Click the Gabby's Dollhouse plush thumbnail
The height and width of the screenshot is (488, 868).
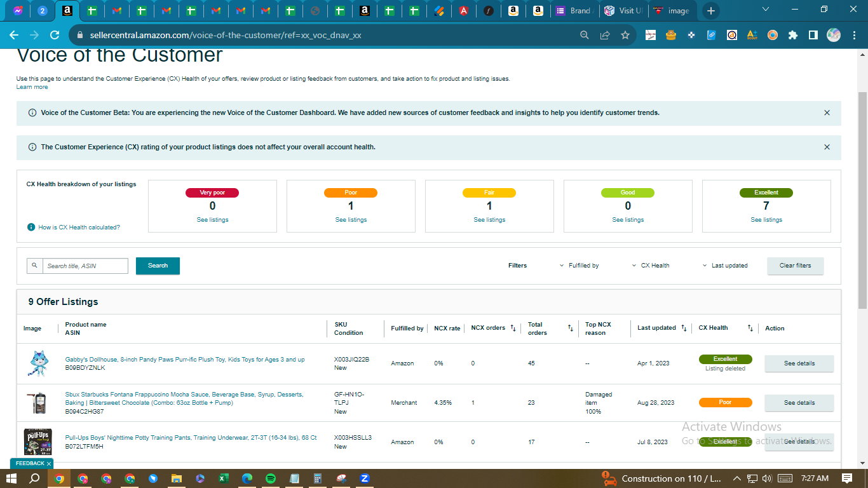38,363
